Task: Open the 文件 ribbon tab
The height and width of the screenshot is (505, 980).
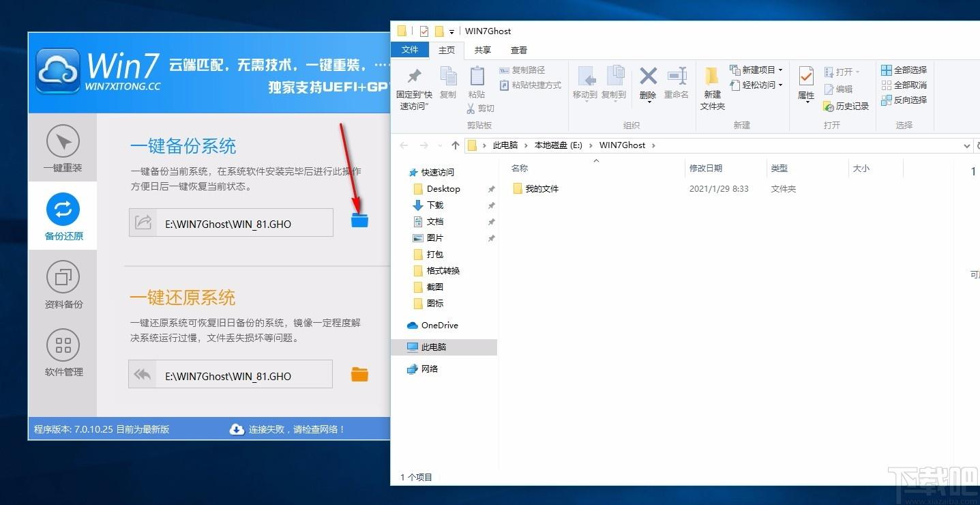Action: (410, 50)
